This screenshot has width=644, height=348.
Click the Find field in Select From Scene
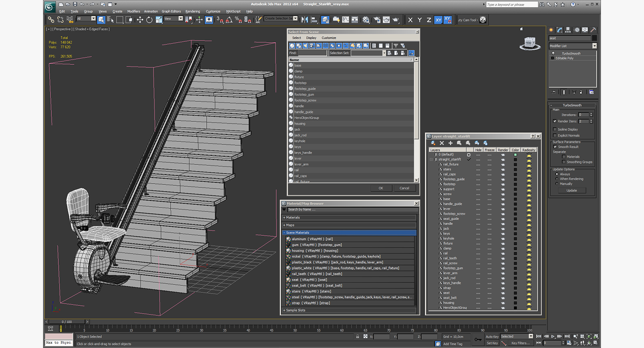[x=312, y=53]
